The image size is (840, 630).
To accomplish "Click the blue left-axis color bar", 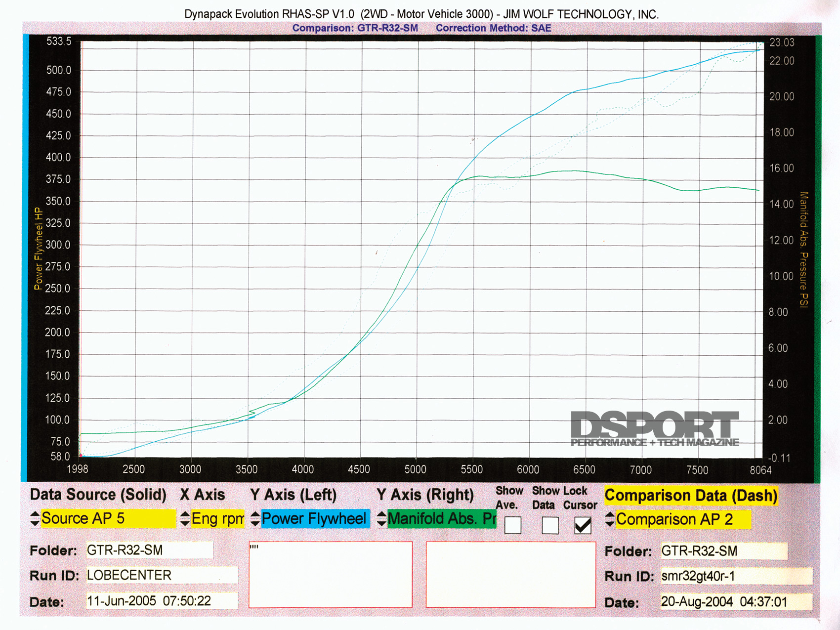I will [25, 257].
